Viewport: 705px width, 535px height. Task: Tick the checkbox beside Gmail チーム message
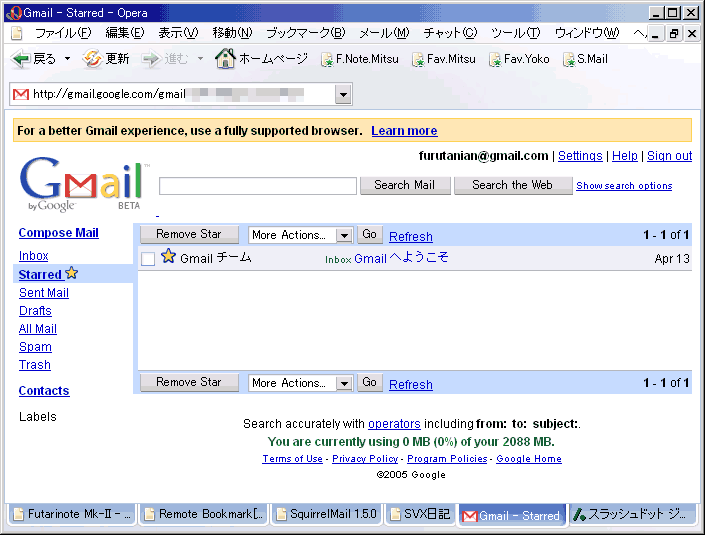(148, 259)
